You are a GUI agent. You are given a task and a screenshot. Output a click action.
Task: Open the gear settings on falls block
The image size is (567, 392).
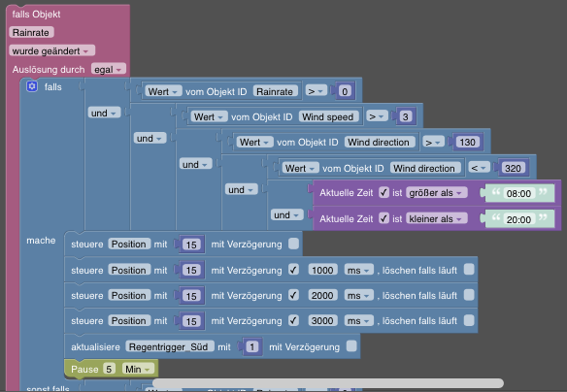click(32, 86)
